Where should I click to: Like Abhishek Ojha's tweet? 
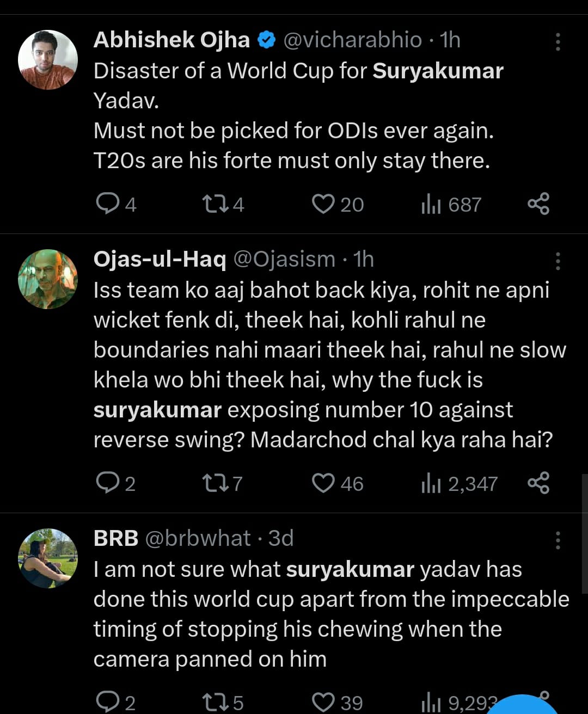(323, 204)
